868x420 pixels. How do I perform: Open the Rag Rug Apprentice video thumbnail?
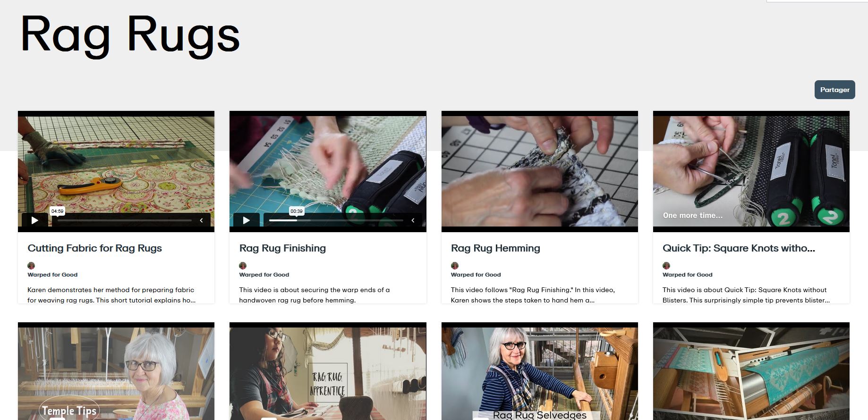coord(328,371)
